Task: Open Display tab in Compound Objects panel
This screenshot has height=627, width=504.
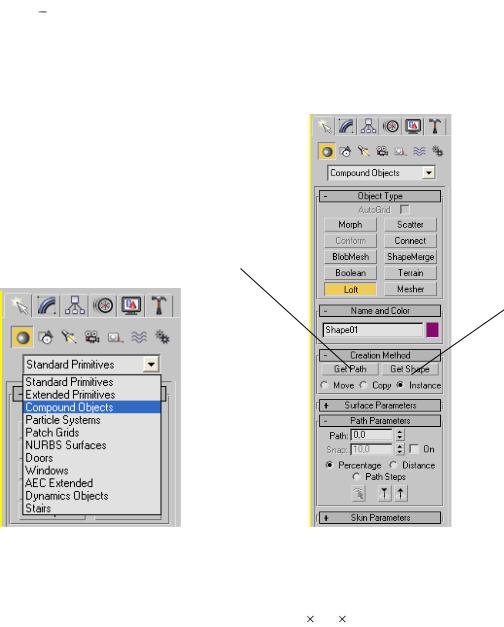Action: click(413, 127)
